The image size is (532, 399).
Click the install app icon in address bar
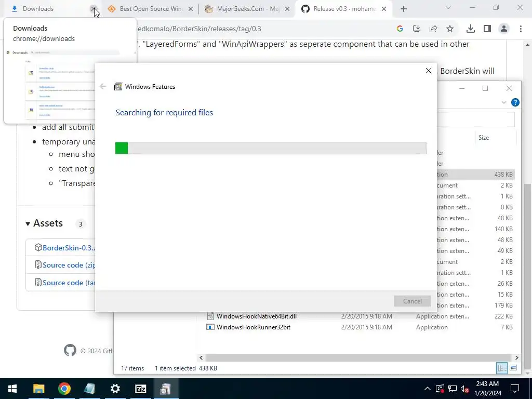(x=417, y=29)
